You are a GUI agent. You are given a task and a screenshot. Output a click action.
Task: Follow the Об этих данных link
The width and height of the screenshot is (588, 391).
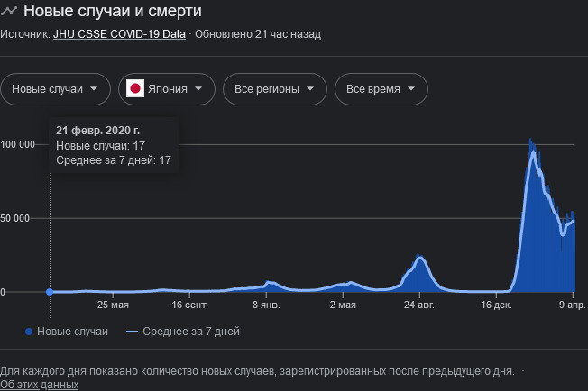(x=40, y=385)
